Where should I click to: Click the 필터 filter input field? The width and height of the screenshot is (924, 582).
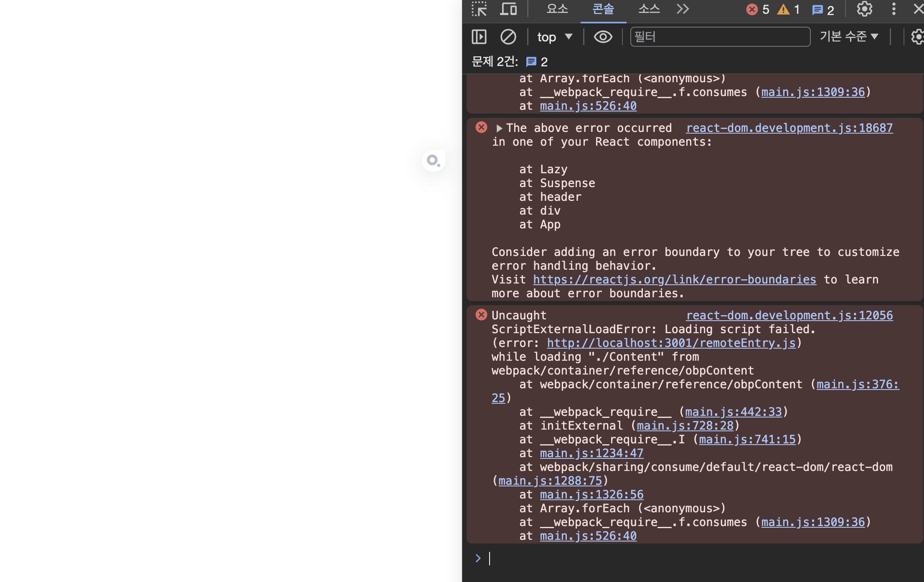[x=720, y=37]
